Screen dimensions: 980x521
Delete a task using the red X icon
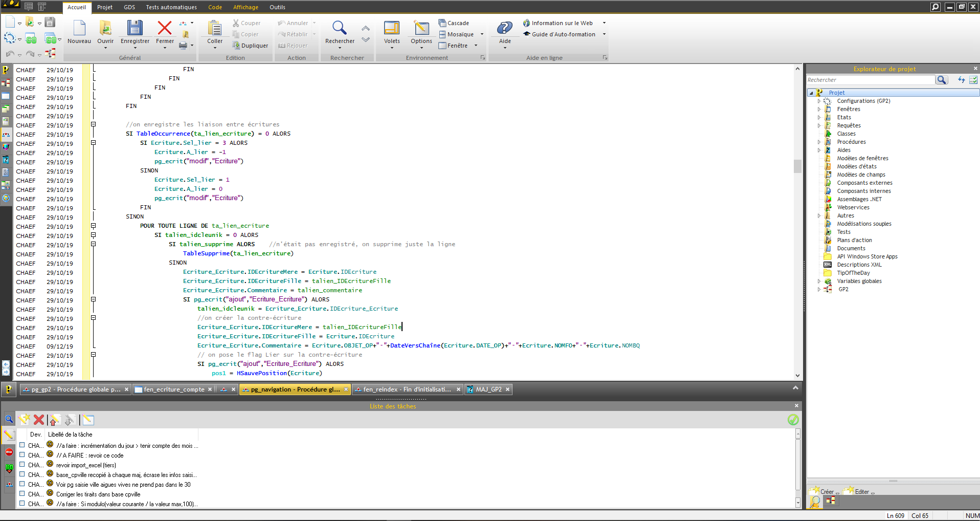tap(39, 419)
